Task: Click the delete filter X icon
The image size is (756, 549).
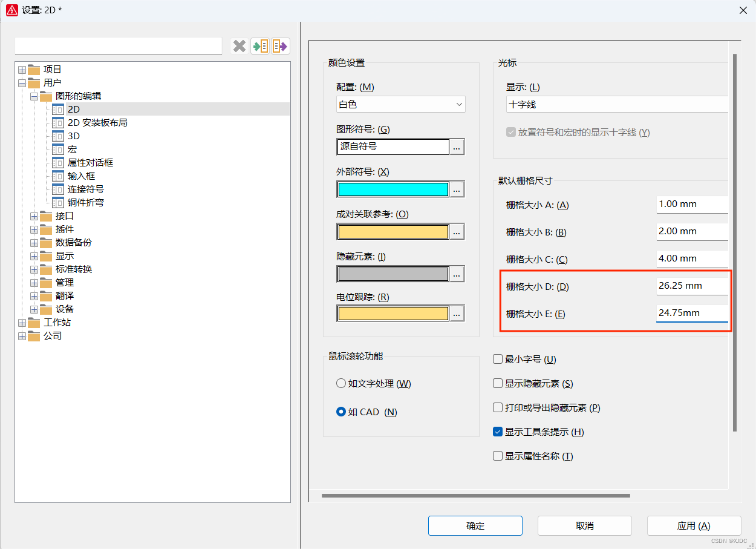Action: click(x=240, y=46)
